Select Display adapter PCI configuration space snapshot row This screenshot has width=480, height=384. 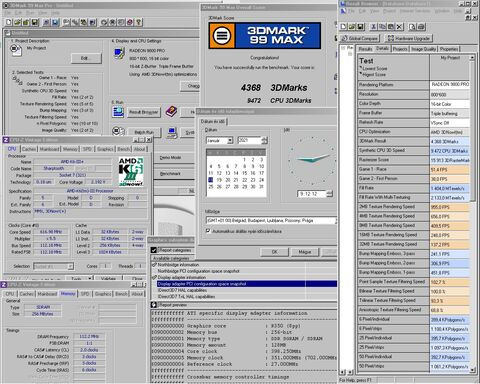(247, 284)
